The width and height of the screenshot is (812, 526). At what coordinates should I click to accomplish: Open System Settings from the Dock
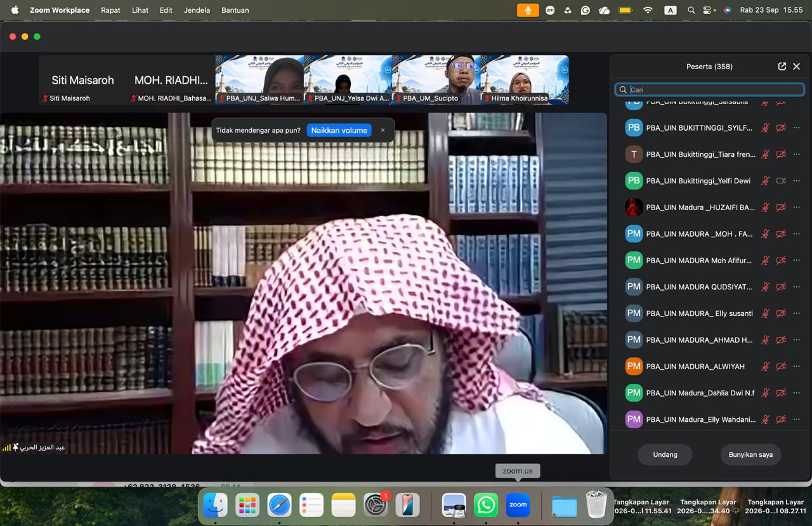(x=376, y=505)
